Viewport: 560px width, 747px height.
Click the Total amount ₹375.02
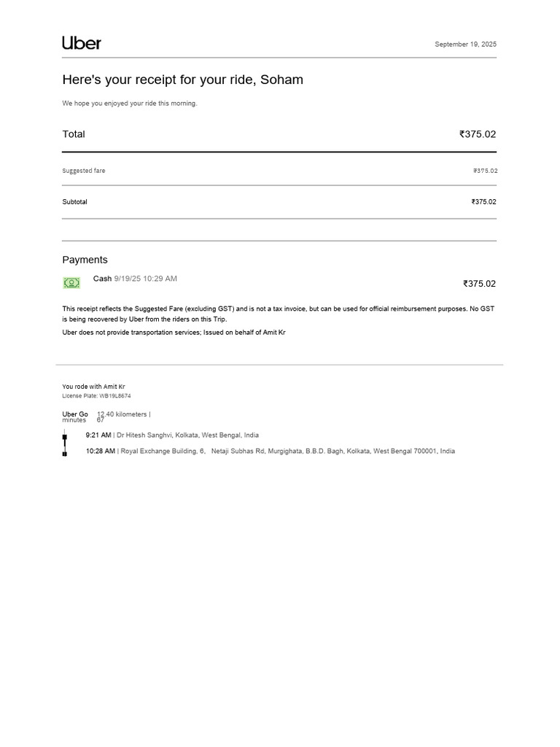(478, 134)
